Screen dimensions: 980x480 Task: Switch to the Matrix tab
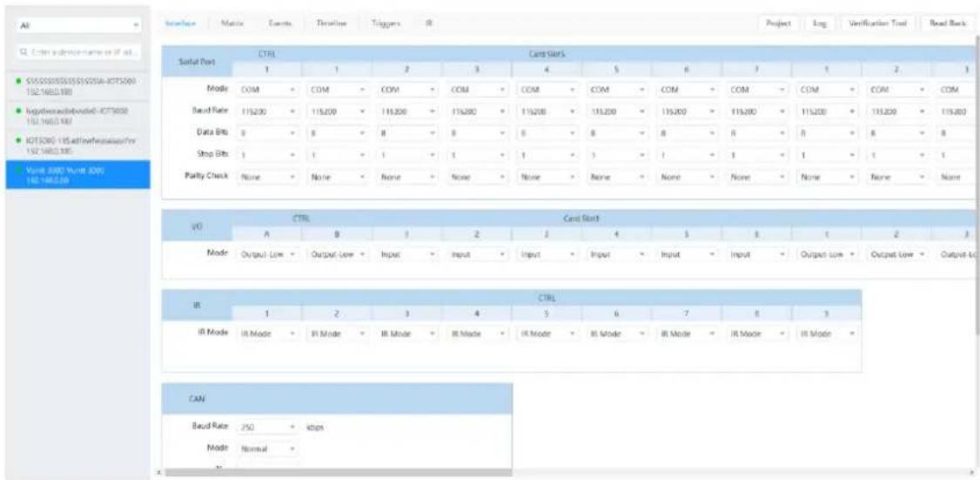tap(232, 24)
